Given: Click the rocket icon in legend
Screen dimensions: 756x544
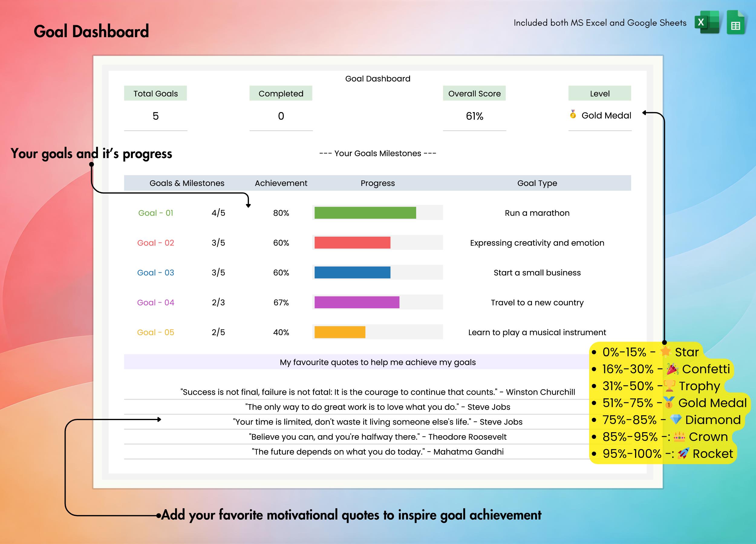Looking at the screenshot, I should 683,453.
